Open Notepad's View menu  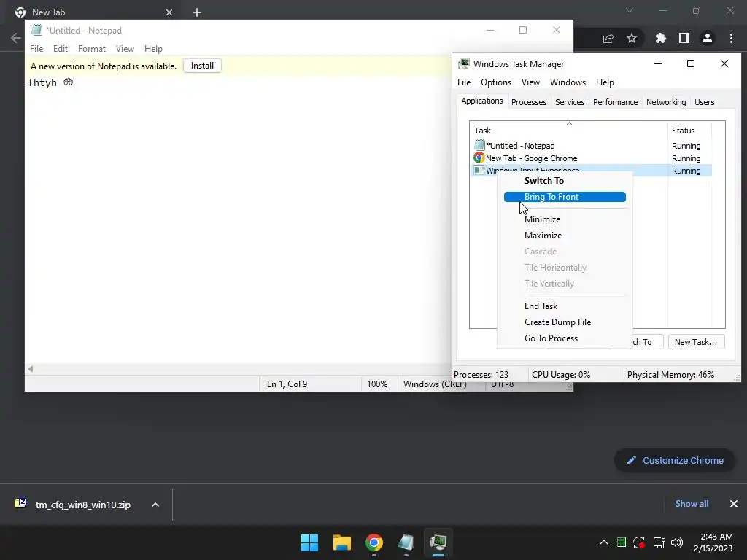pyautogui.click(x=125, y=49)
